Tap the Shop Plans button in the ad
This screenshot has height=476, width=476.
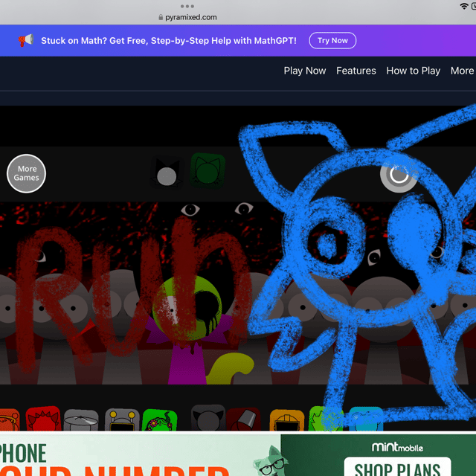pos(397,467)
